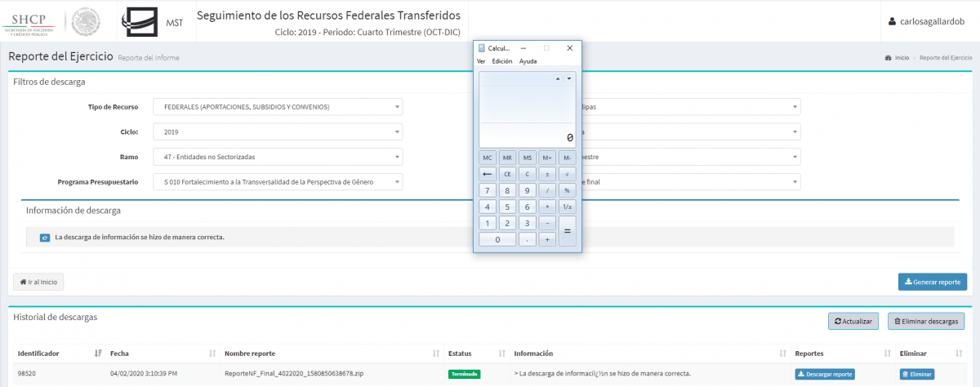Click the calculator backspace arrow key
This screenshot has height=387, width=980.
(488, 174)
